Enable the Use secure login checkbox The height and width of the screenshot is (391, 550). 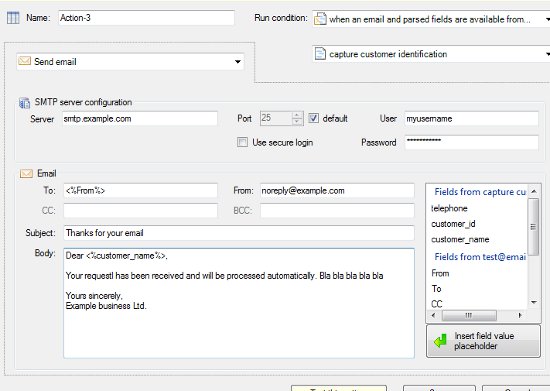click(242, 142)
